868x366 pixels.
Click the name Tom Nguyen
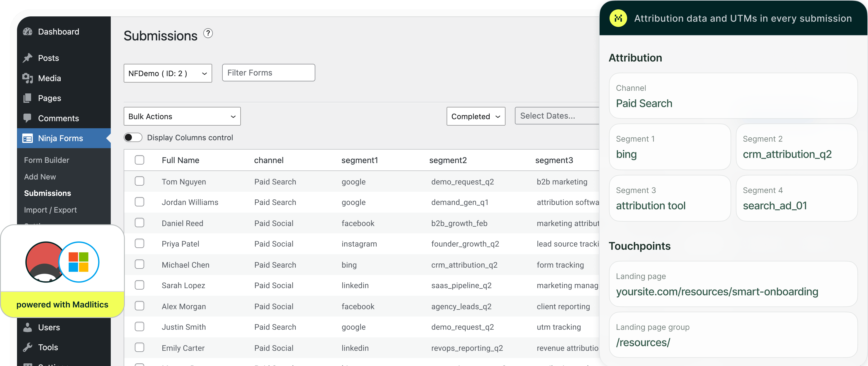tap(184, 182)
